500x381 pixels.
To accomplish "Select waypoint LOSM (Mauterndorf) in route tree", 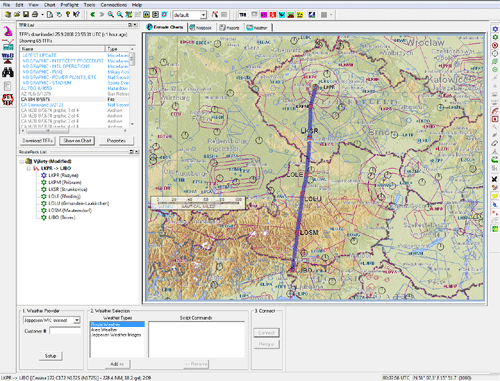I will (x=70, y=210).
